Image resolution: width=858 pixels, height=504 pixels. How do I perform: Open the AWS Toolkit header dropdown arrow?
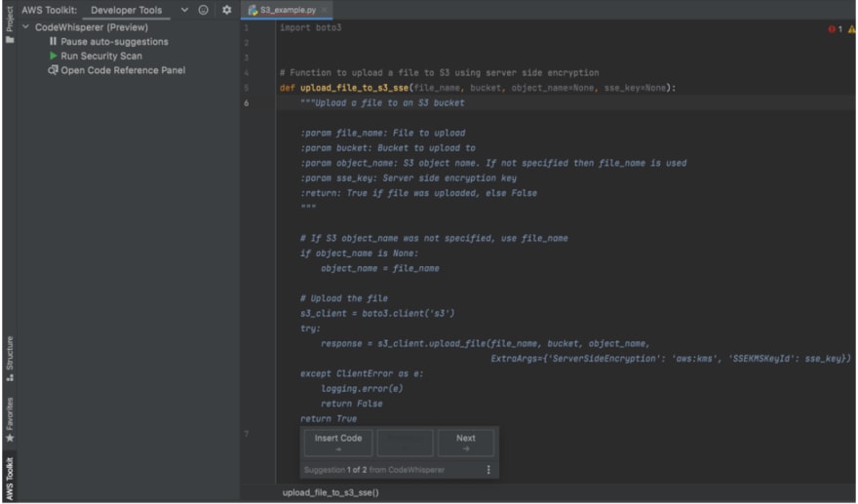[x=184, y=10]
